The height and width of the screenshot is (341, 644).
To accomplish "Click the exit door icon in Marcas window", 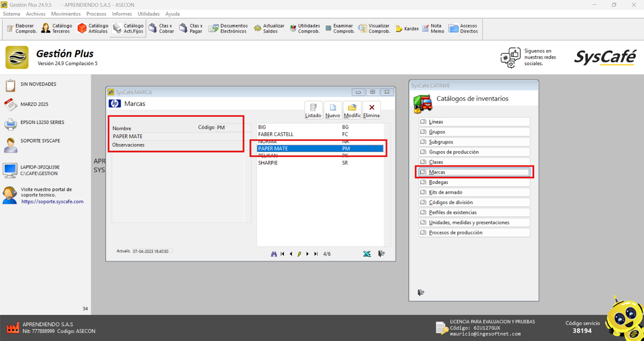I will coord(381,254).
